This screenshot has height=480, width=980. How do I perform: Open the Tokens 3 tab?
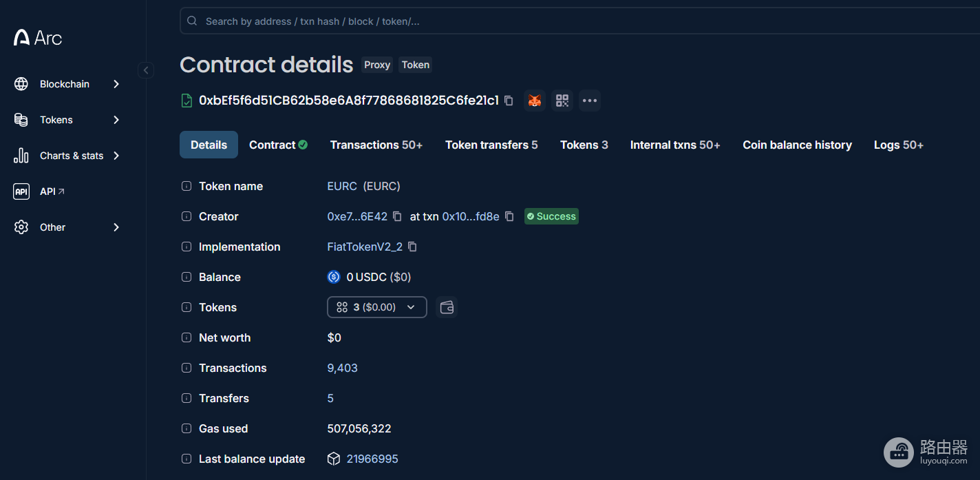(x=584, y=145)
